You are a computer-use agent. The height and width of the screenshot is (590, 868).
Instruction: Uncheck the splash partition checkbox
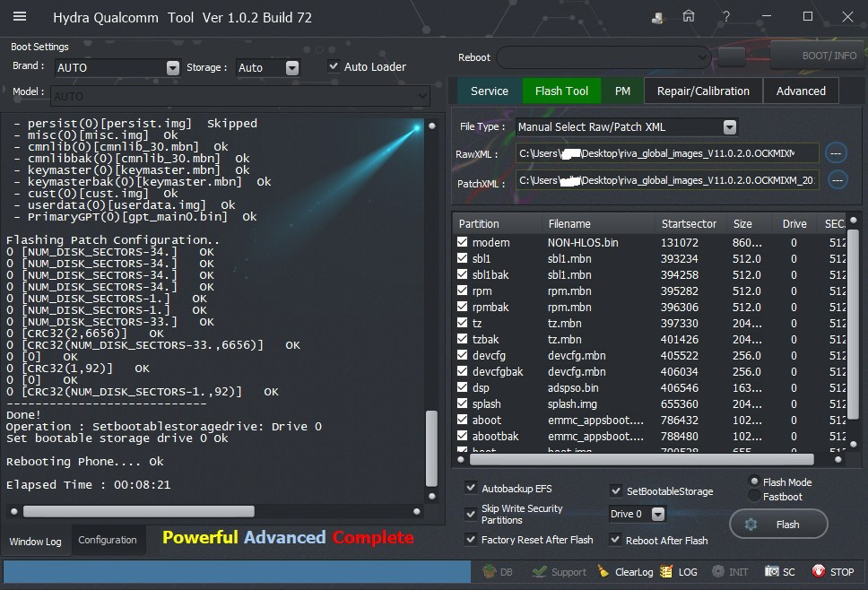462,403
